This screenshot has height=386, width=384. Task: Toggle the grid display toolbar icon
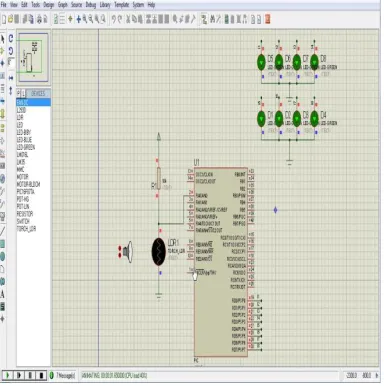tap(62, 19)
